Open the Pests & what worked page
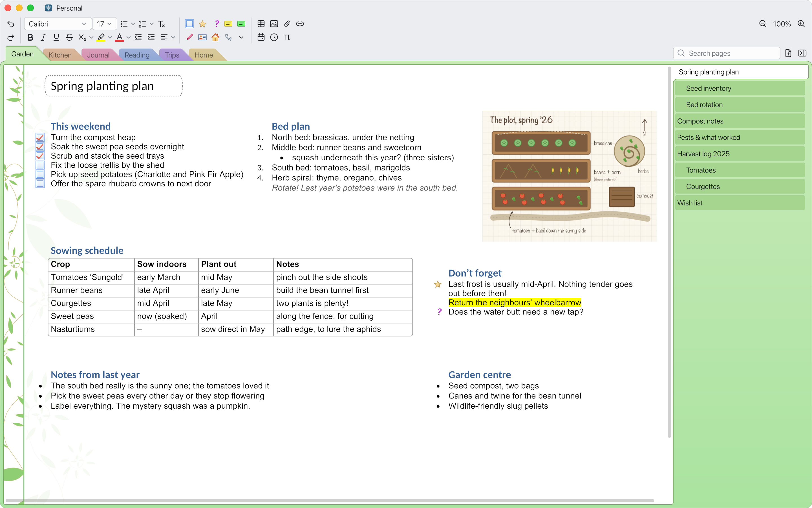 [740, 137]
